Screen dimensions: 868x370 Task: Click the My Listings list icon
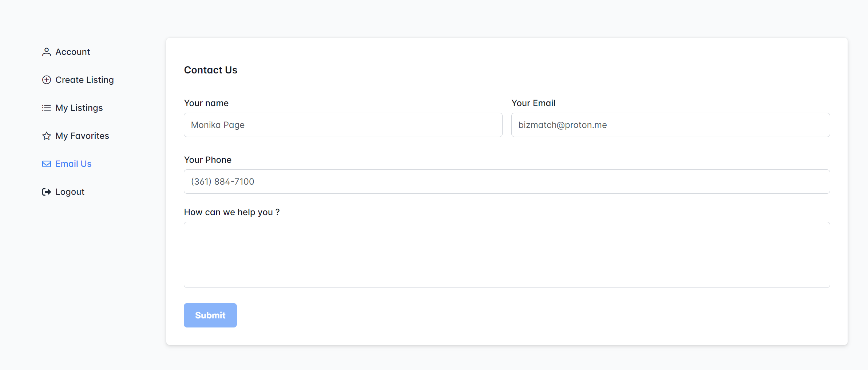point(46,108)
